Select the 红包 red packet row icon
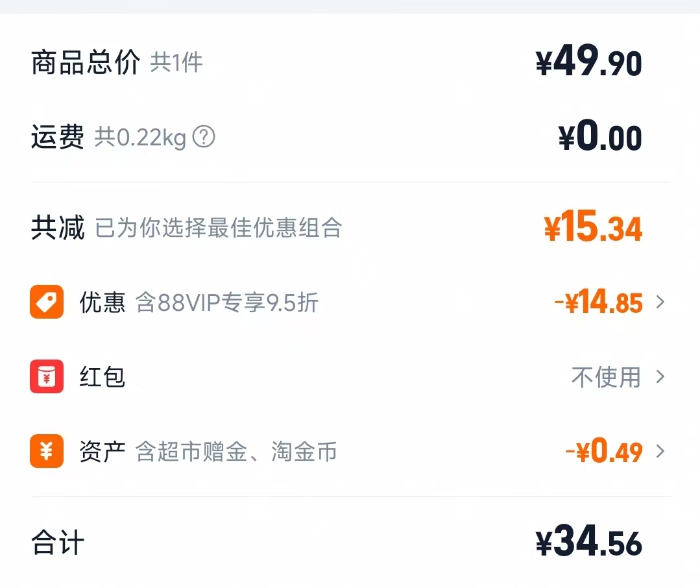This screenshot has height=588, width=700. (46, 376)
